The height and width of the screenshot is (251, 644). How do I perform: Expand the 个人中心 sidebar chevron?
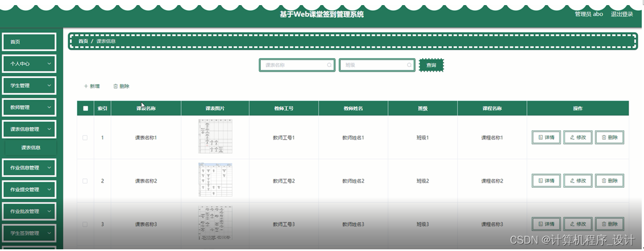tap(50, 64)
